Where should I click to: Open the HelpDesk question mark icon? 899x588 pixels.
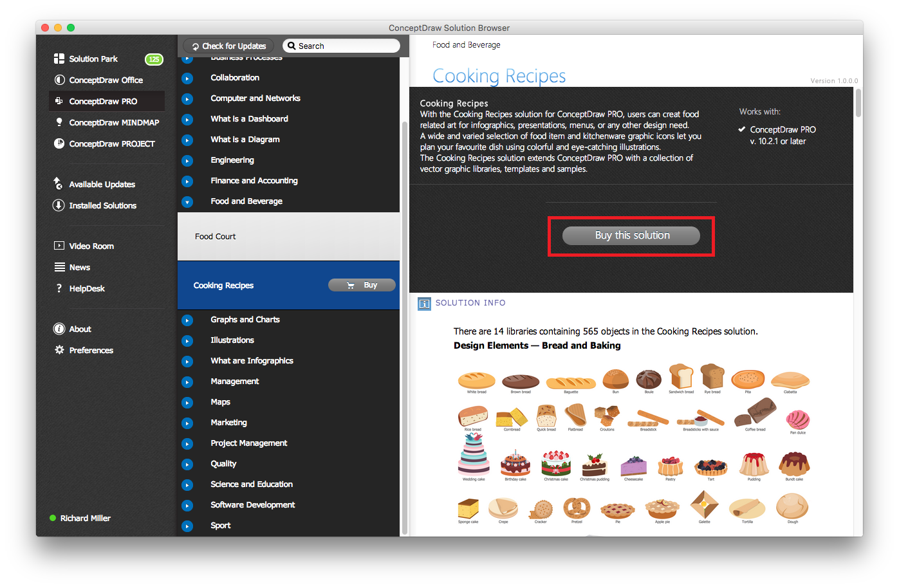click(x=59, y=288)
